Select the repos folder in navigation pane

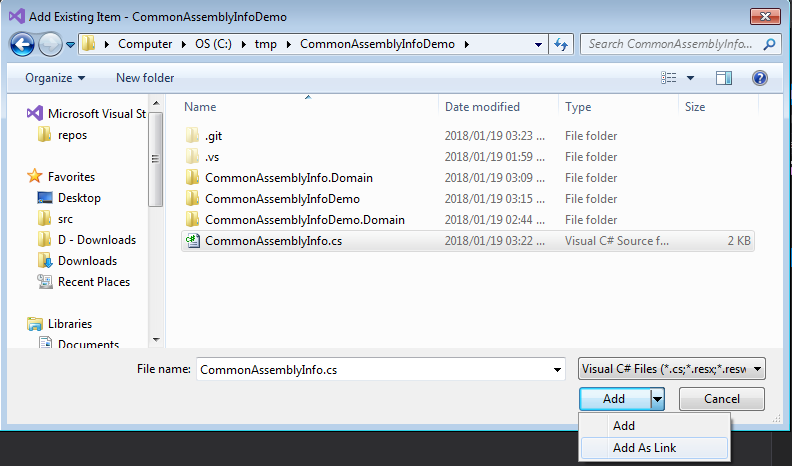pos(63,135)
